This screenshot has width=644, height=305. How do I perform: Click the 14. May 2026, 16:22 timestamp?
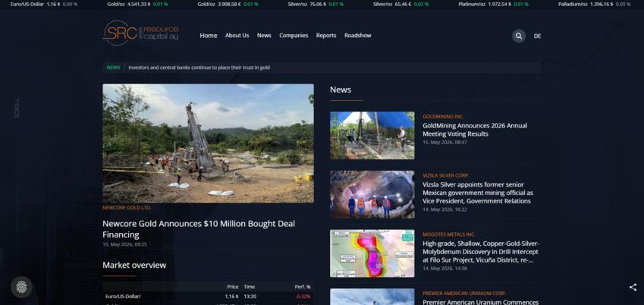click(x=445, y=209)
